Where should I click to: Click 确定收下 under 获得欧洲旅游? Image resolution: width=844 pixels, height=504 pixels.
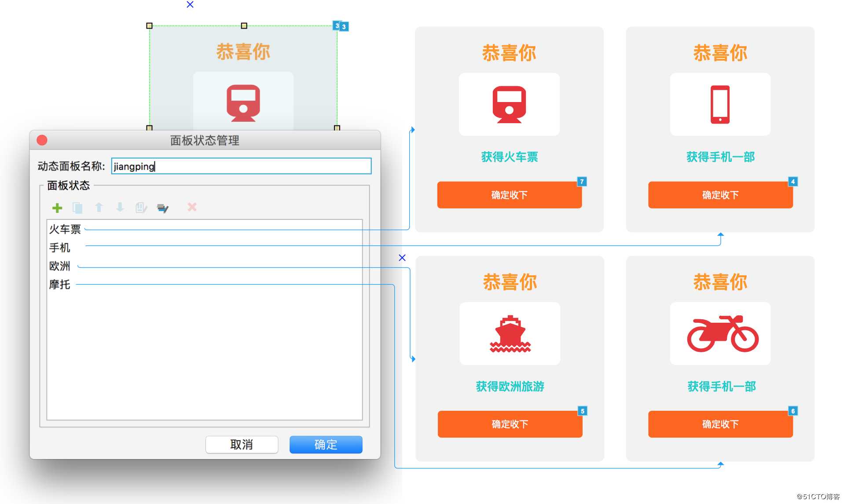510,424
